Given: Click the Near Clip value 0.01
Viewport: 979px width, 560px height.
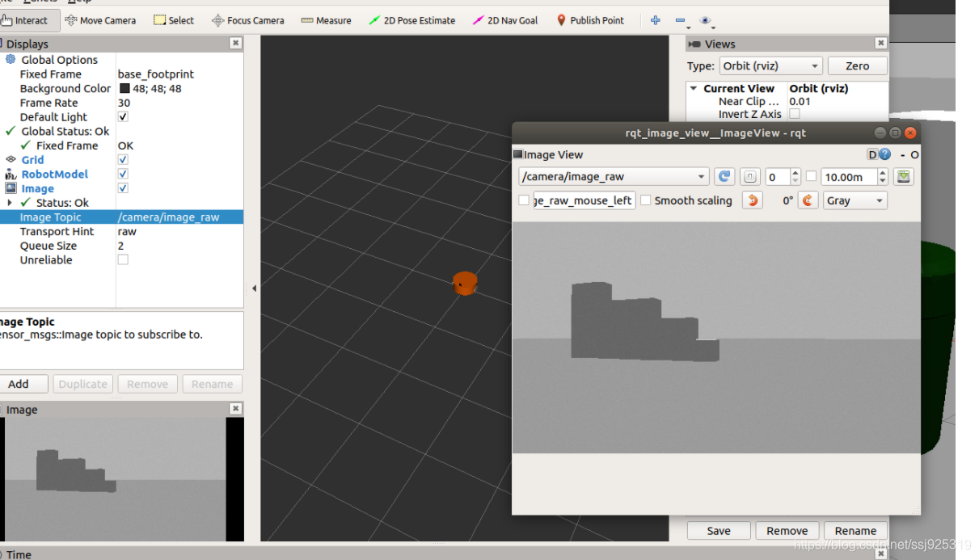Looking at the screenshot, I should click(x=800, y=101).
